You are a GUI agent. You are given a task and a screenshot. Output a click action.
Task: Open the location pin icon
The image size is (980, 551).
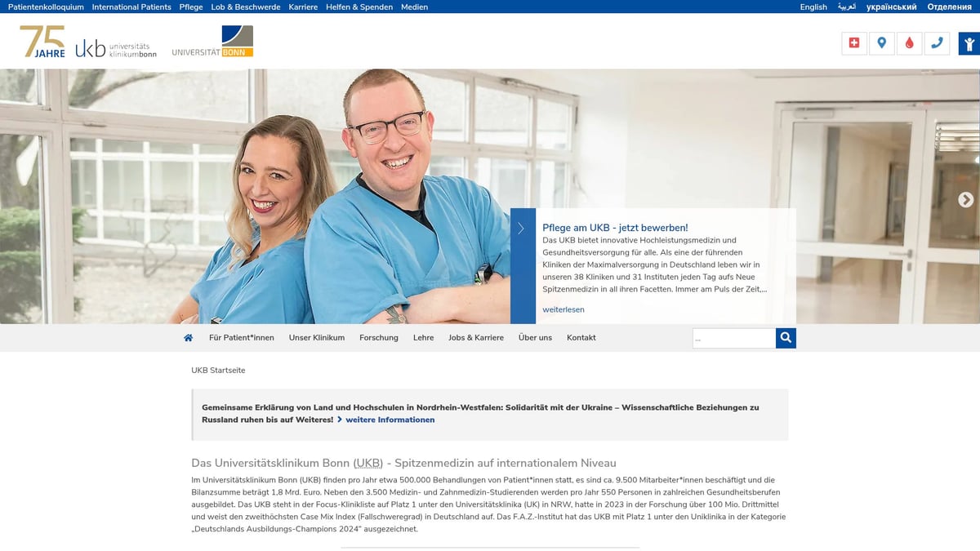tap(882, 43)
